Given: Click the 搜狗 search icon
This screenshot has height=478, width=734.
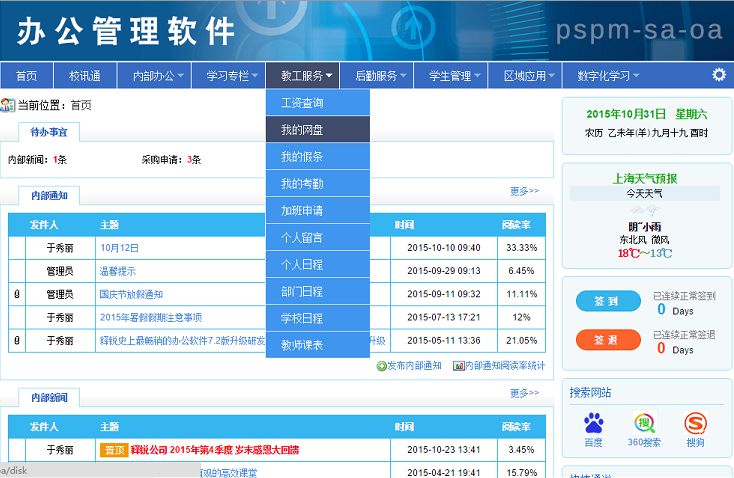Looking at the screenshot, I should tap(695, 423).
